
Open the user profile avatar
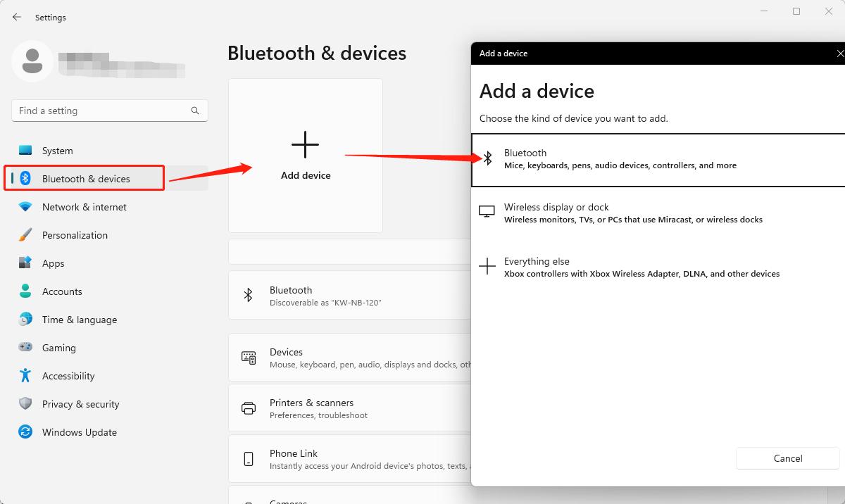point(32,61)
